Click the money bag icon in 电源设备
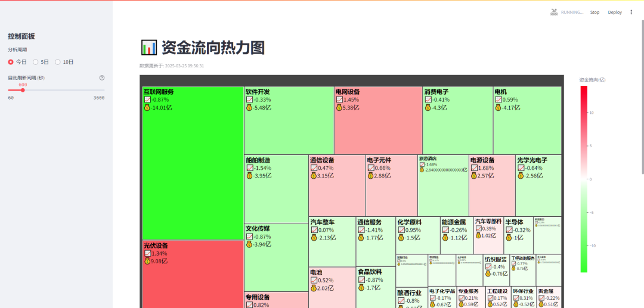This screenshot has width=644, height=308. coord(474,176)
